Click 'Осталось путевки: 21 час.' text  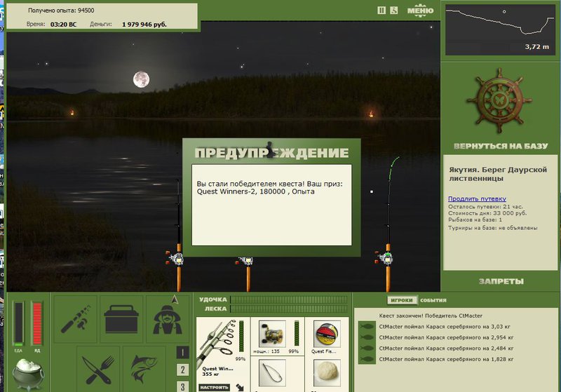(x=485, y=207)
